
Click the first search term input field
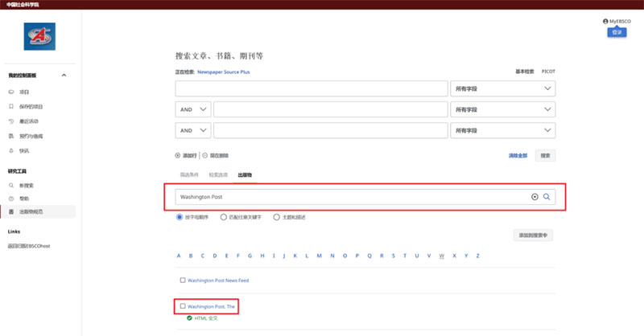pyautogui.click(x=311, y=88)
